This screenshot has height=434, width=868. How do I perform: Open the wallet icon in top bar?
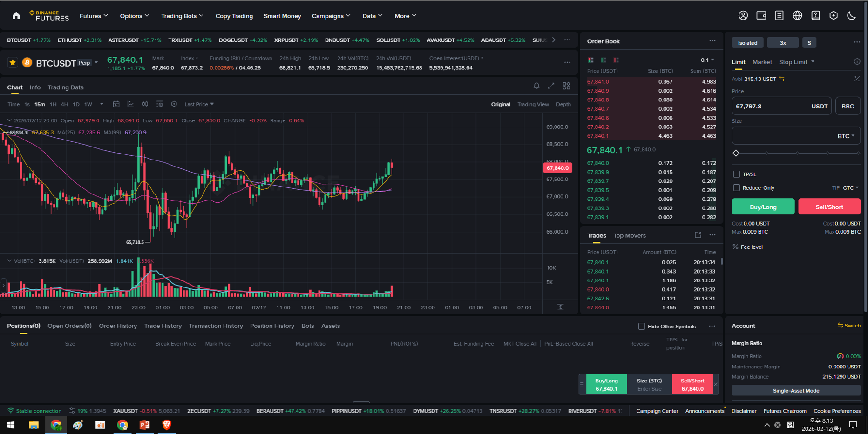761,15
